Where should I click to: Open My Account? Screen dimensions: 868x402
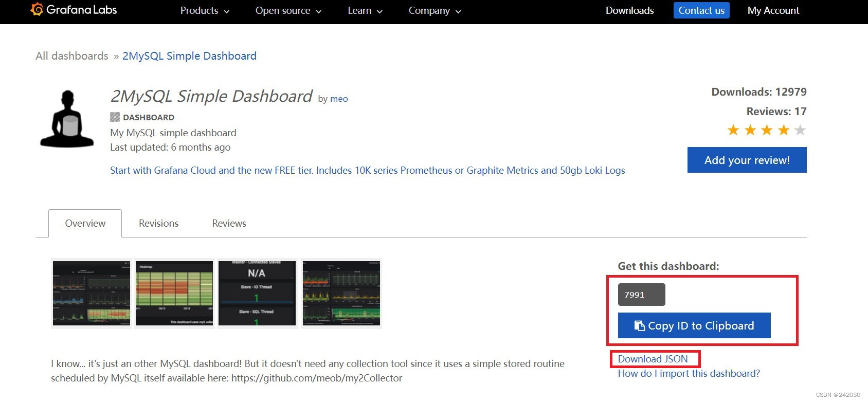click(x=773, y=10)
